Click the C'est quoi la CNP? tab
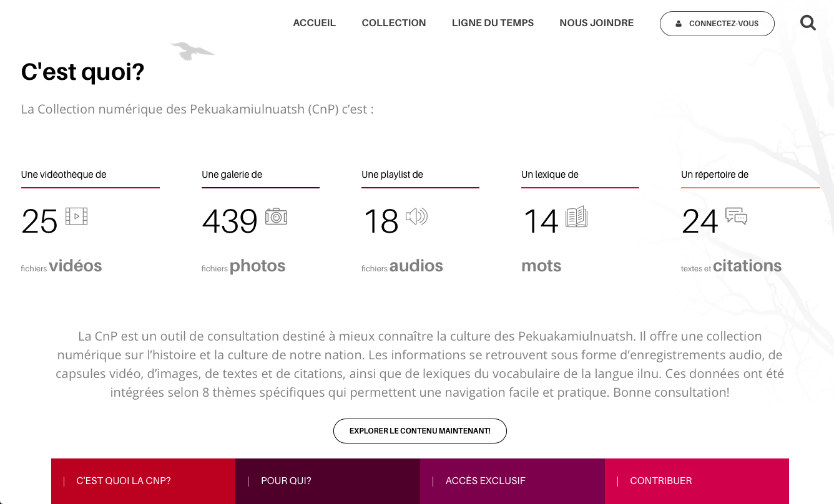 tap(124, 480)
